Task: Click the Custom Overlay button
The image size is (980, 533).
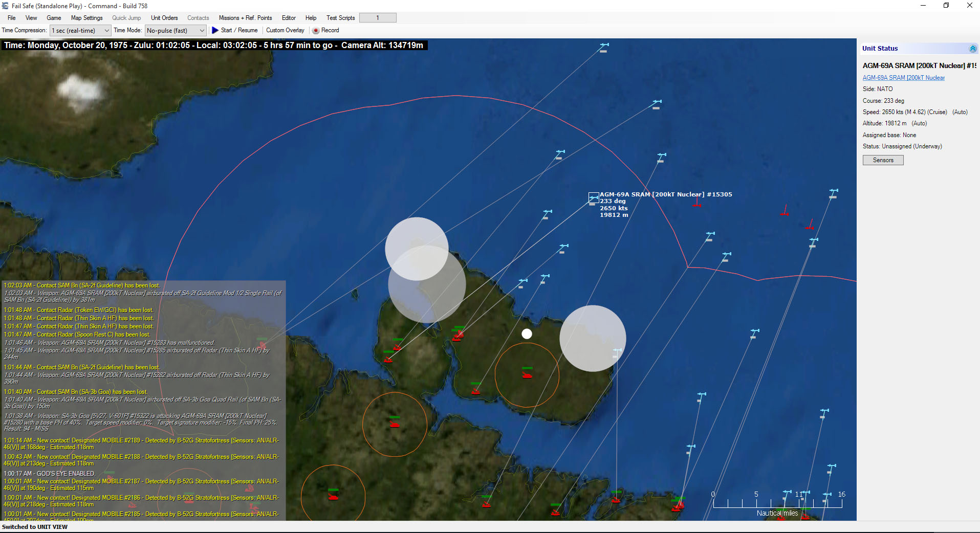Action: [x=285, y=30]
